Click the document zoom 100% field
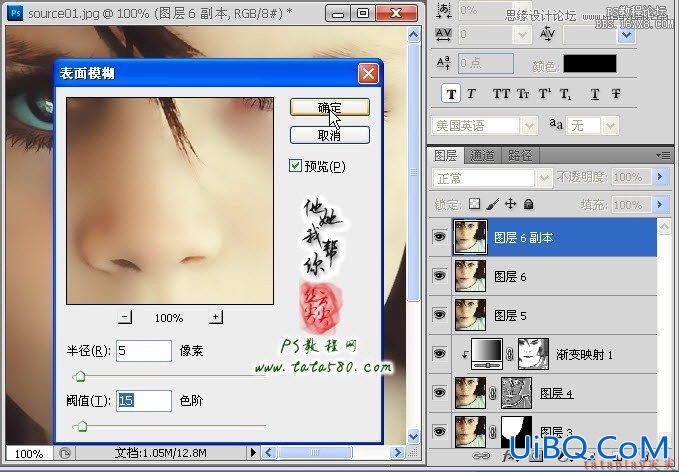The image size is (679, 472). (29, 453)
